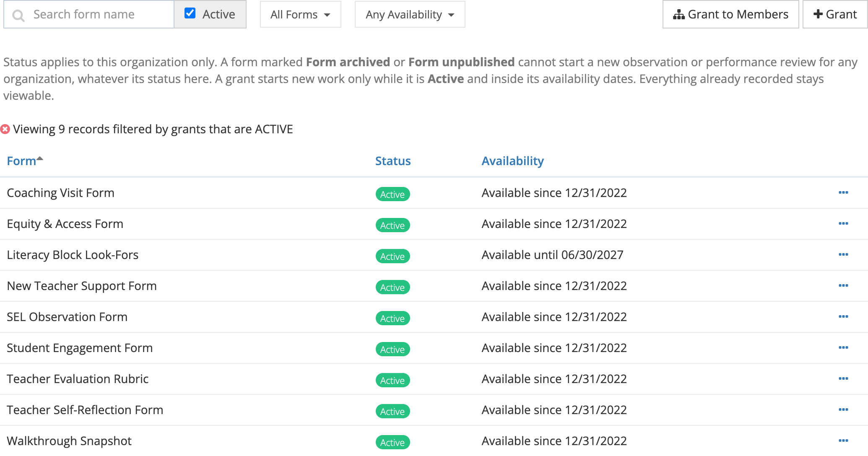Select New Teacher Support Form name
This screenshot has width=868, height=456.
point(82,286)
